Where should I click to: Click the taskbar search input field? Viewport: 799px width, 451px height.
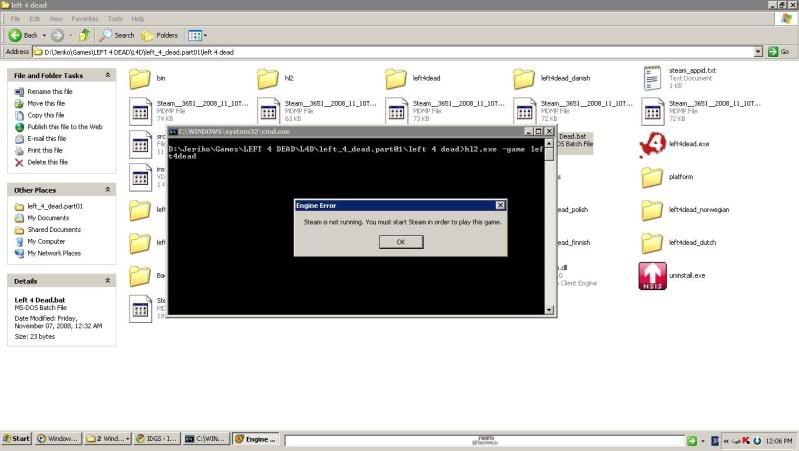(x=484, y=440)
